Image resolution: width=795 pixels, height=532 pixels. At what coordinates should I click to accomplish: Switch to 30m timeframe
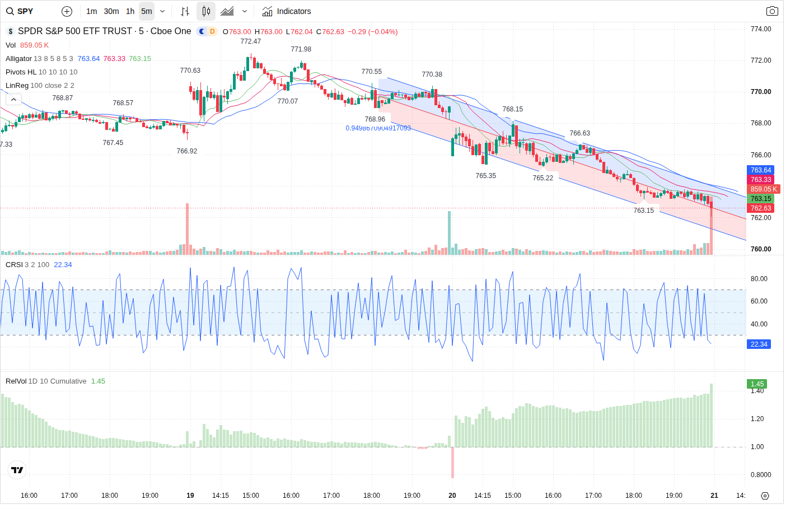111,11
